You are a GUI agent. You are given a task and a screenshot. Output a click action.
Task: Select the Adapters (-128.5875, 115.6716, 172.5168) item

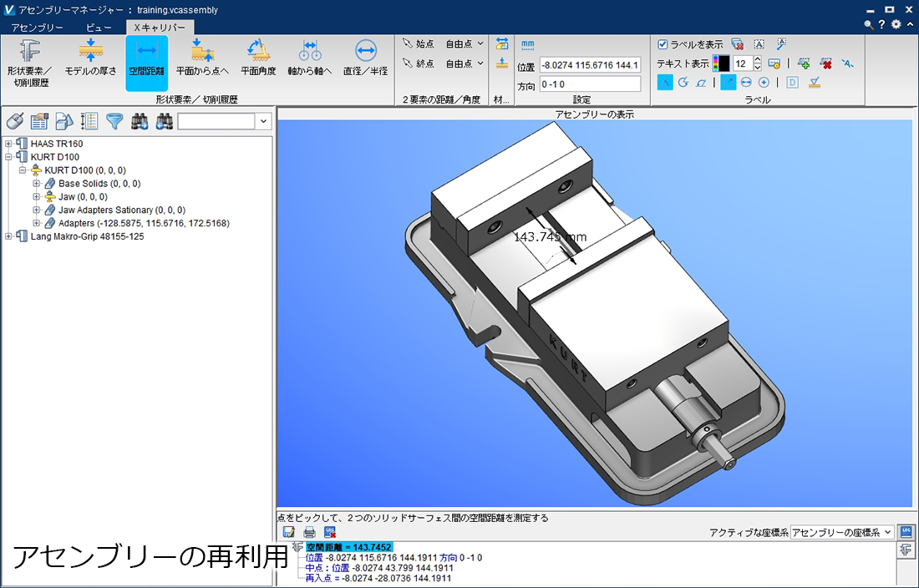[144, 223]
